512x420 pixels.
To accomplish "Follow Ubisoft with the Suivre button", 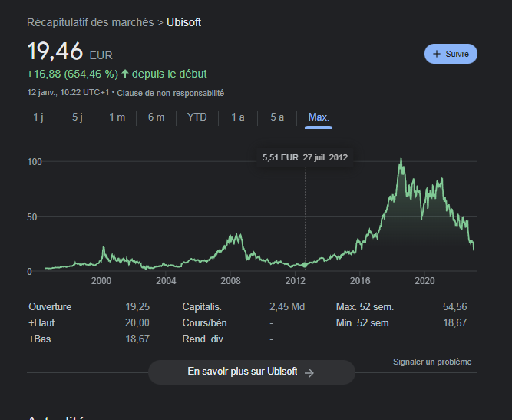I will (x=451, y=54).
